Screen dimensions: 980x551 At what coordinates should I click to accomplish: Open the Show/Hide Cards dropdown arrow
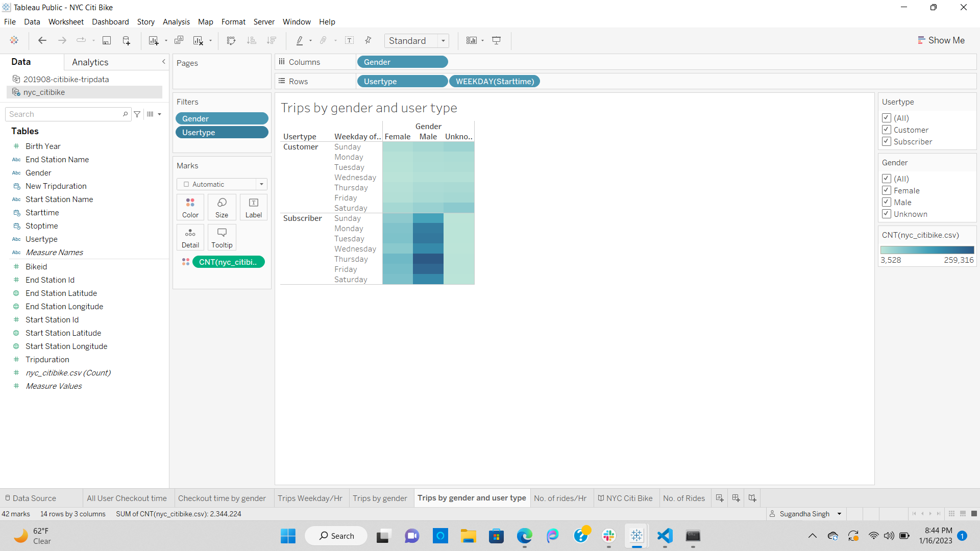point(482,41)
